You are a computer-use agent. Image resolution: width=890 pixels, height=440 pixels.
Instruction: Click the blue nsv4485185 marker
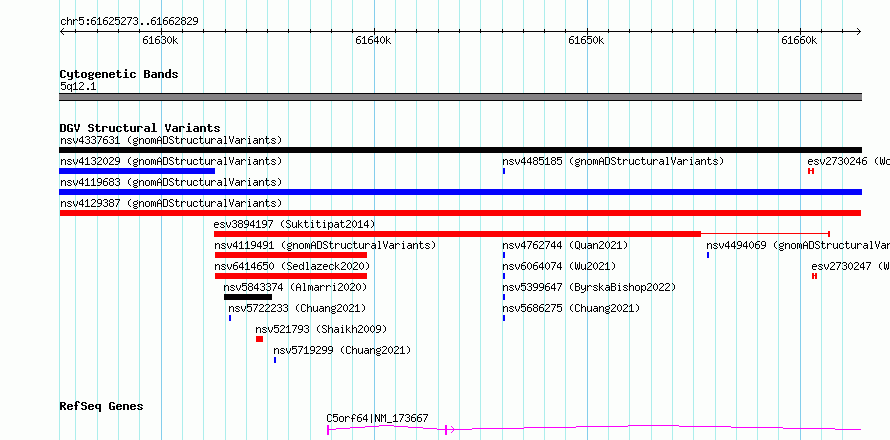[x=504, y=171]
